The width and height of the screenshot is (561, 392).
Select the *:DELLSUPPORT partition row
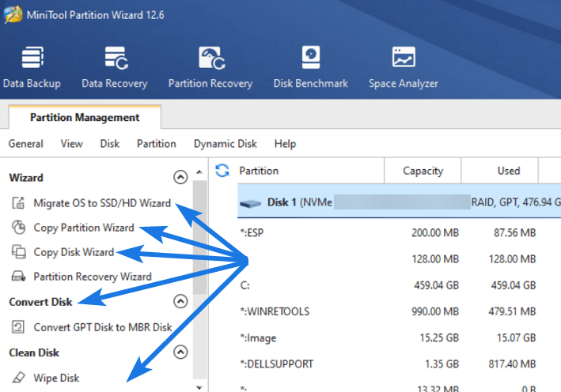(399, 364)
